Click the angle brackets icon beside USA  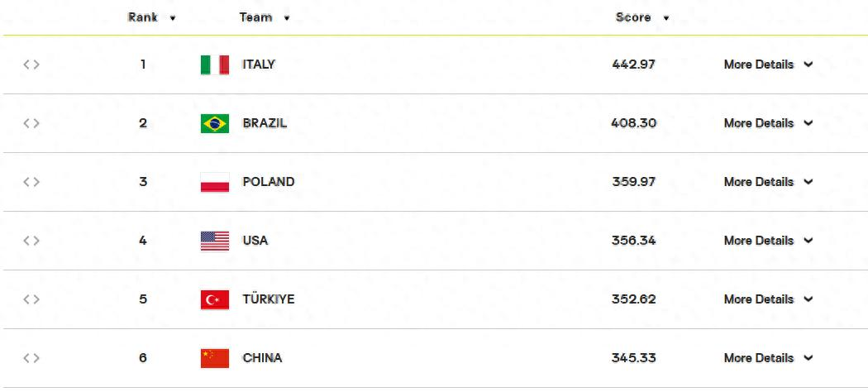[31, 241]
